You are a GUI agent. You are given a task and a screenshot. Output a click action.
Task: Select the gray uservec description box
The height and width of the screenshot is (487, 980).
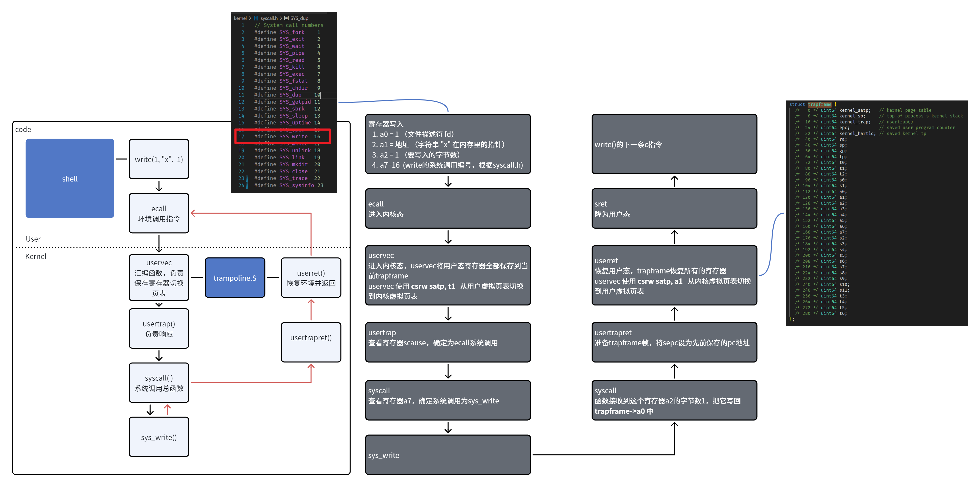tap(448, 275)
